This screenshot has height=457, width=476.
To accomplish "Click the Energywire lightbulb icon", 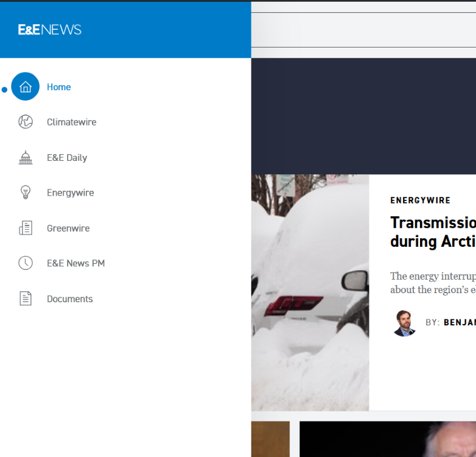I will [x=26, y=193].
